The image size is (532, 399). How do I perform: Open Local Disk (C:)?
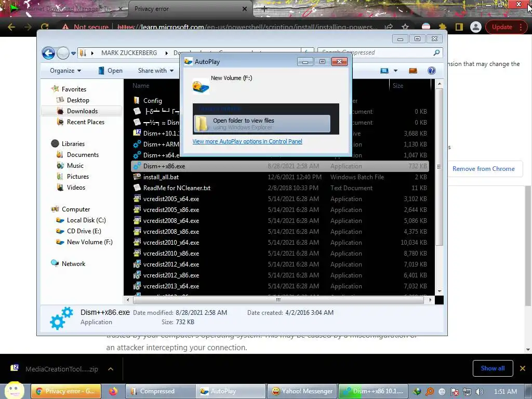click(86, 220)
